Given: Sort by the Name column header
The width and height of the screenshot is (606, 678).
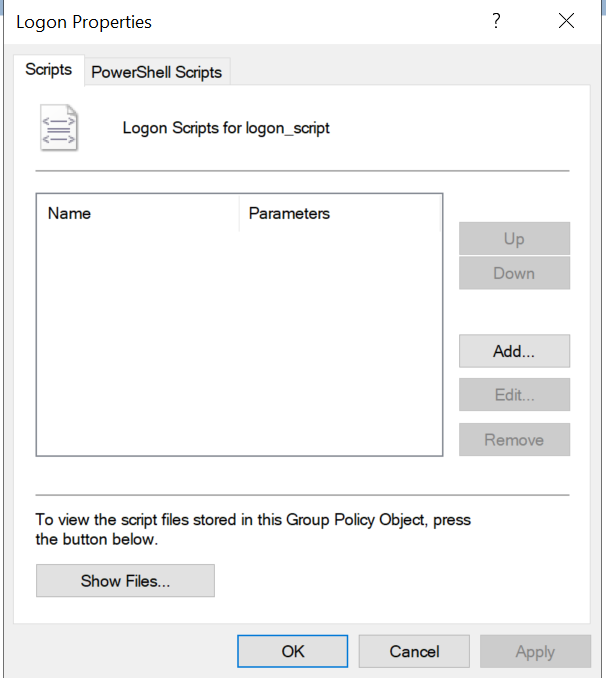Looking at the screenshot, I should [138, 213].
